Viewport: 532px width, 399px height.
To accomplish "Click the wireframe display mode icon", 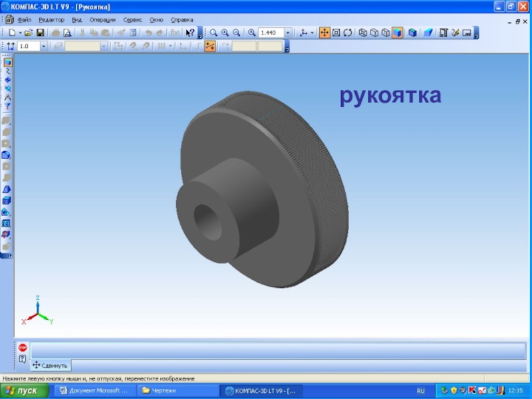I will pyautogui.click(x=362, y=33).
